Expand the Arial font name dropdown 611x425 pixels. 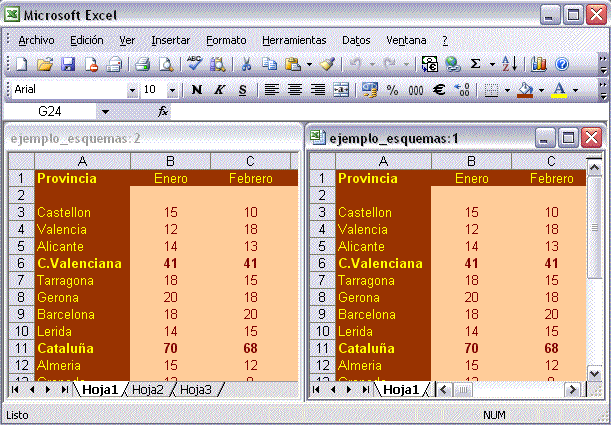[132, 90]
